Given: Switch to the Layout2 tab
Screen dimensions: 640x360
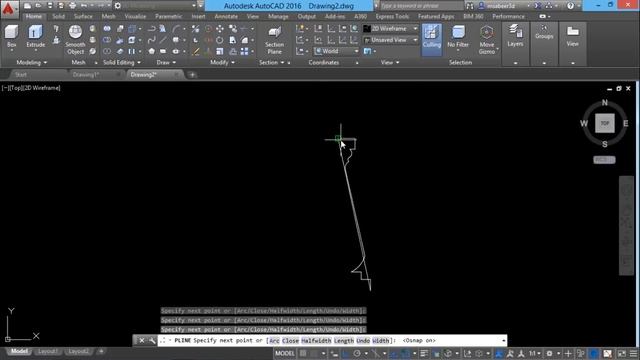Looking at the screenshot, I should point(78,351).
